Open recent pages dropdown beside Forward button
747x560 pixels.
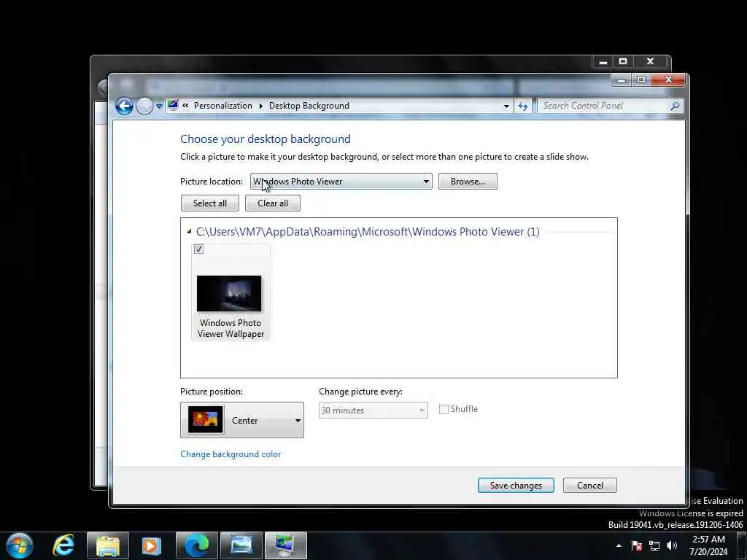[159, 106]
